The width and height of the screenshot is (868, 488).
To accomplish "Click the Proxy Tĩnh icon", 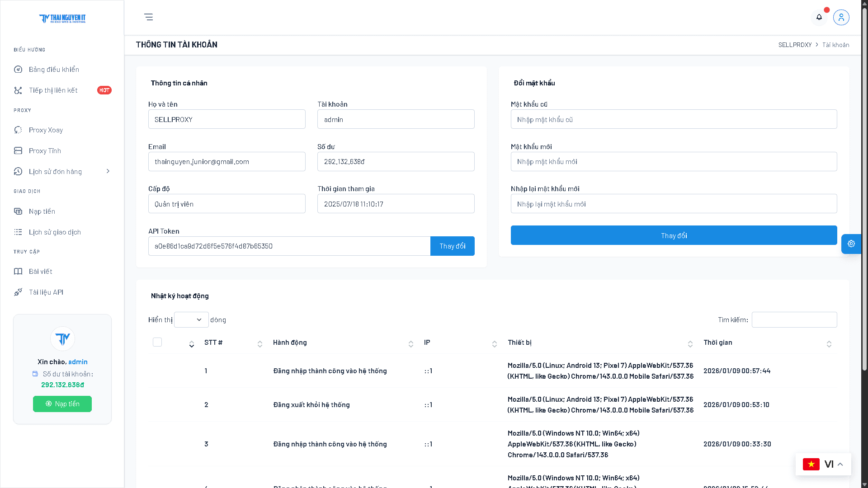I will [x=18, y=150].
